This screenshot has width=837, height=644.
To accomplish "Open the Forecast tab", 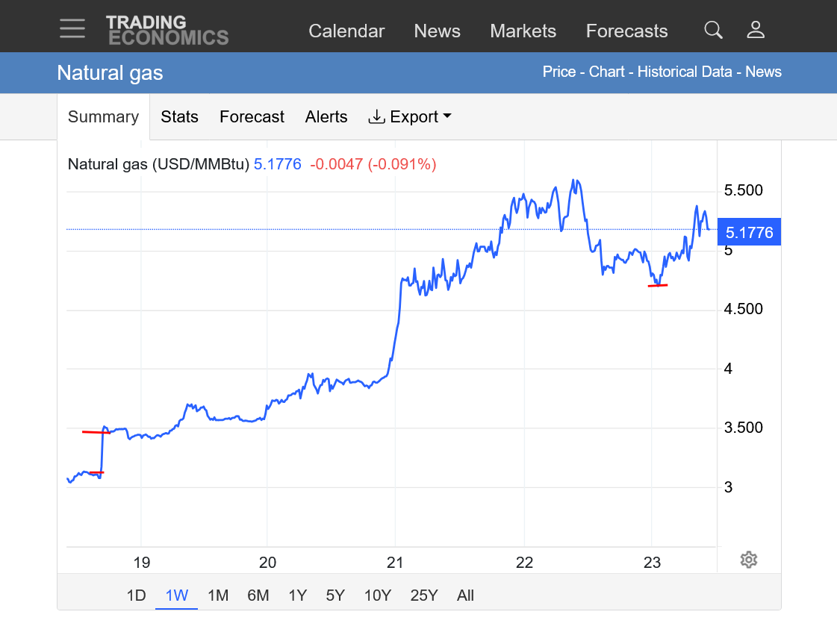I will tap(252, 117).
